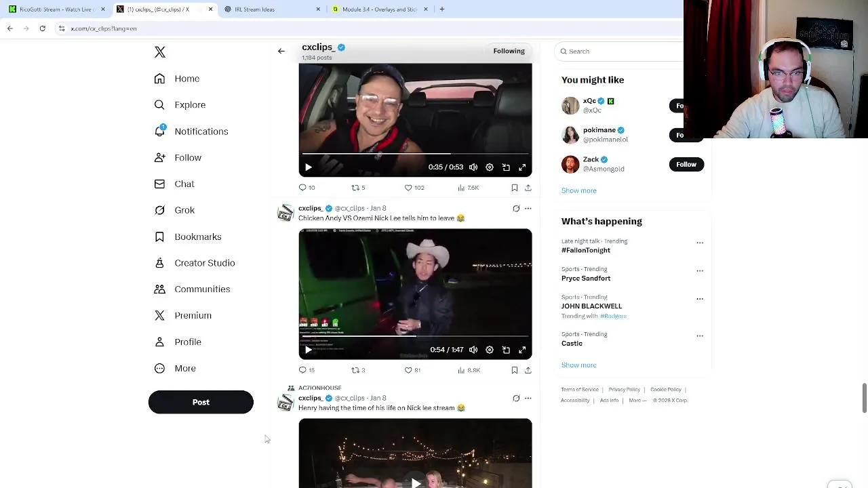Viewport: 868px width, 488px height.
Task: Open options for Castle trend
Action: (x=700, y=336)
